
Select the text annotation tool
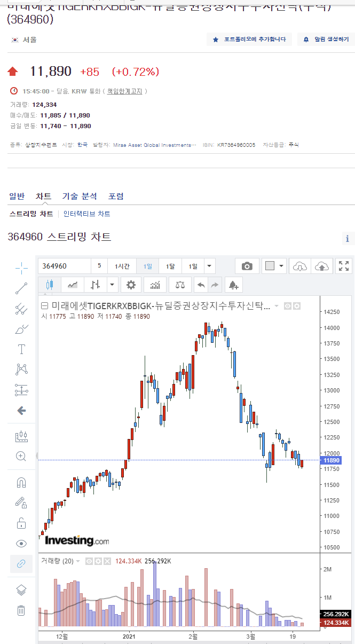tap(21, 349)
